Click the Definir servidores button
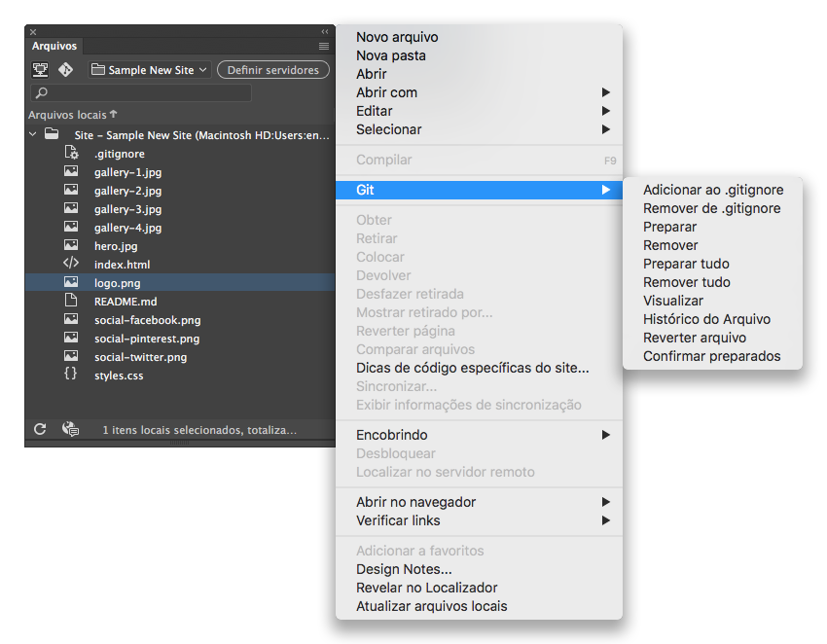Image resolution: width=827 pixels, height=644 pixels. pos(273,69)
